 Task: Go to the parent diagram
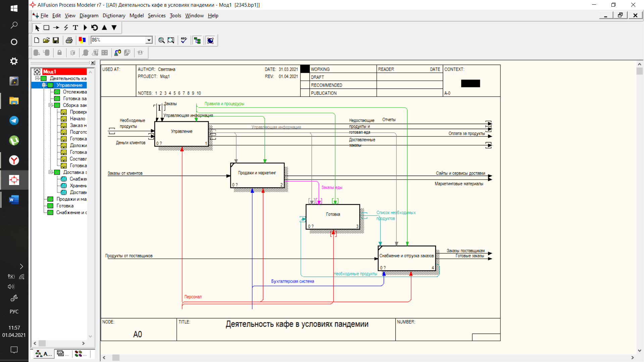click(x=104, y=28)
